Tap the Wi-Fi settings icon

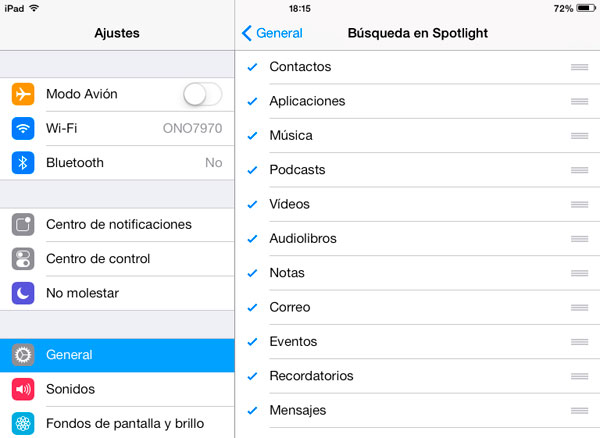pos(23,128)
